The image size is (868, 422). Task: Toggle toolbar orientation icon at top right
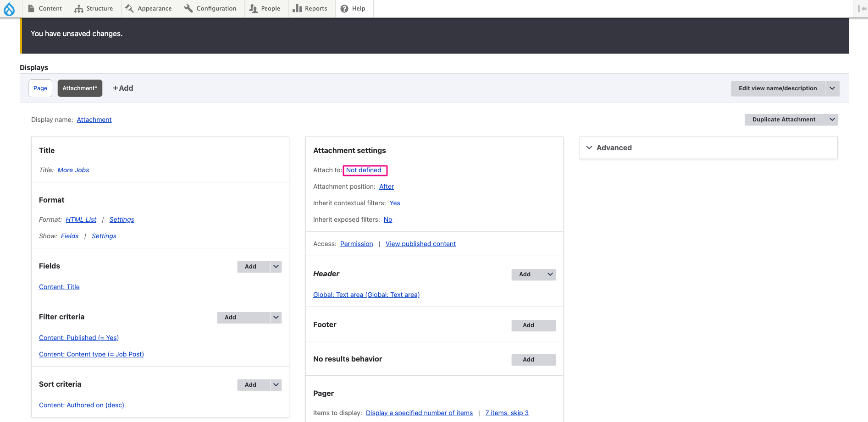coord(861,9)
